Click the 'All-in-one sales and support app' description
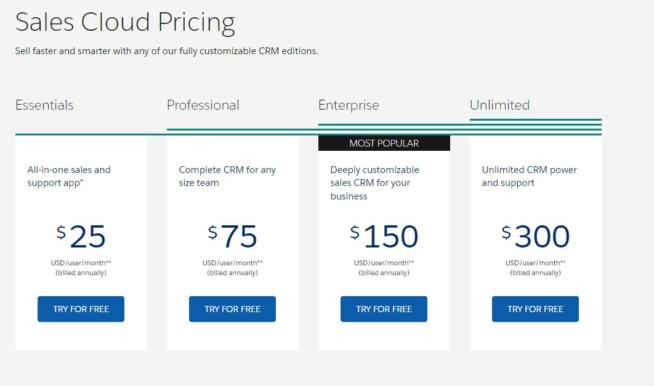The width and height of the screenshot is (654, 386). 69,176
